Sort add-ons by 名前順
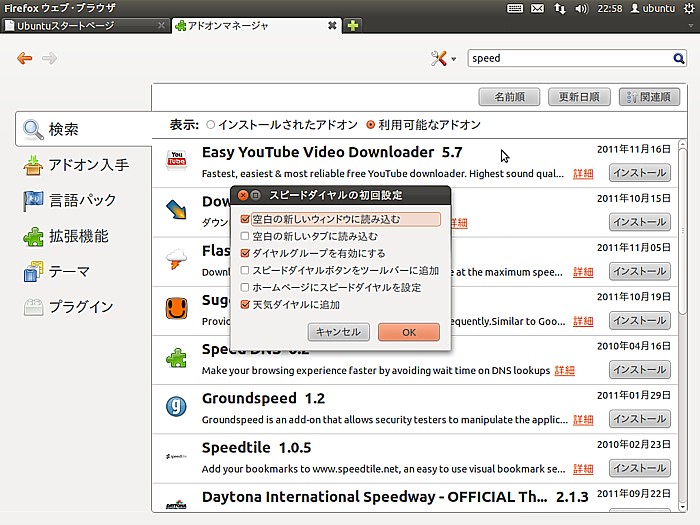 click(509, 97)
